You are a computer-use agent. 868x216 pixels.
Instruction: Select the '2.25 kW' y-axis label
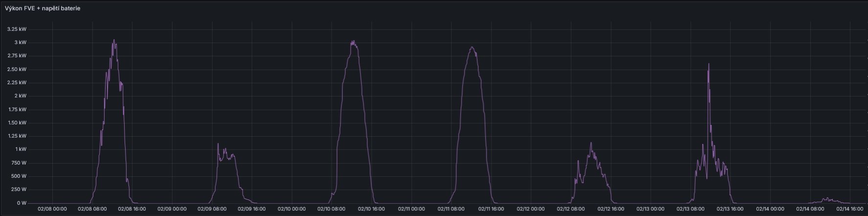(x=17, y=82)
